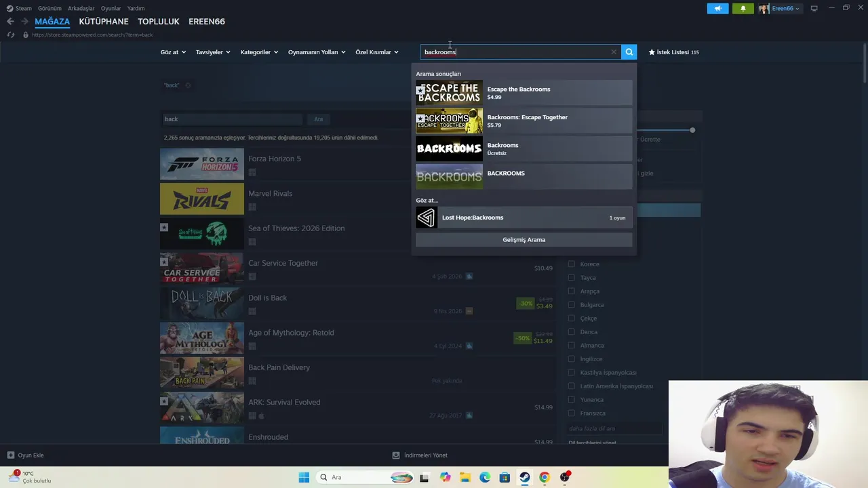Select Escape the Backrooms search result
The width and height of the screenshot is (868, 488).
[524, 93]
